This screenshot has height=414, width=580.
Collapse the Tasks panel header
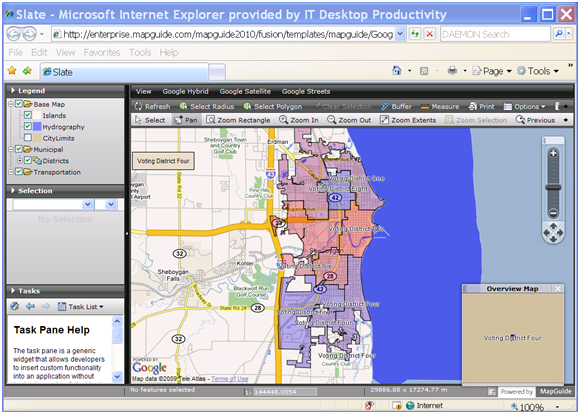(x=65, y=291)
